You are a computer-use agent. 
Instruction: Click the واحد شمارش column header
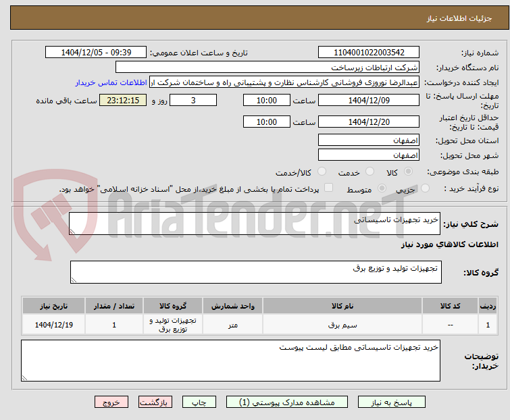(x=233, y=306)
